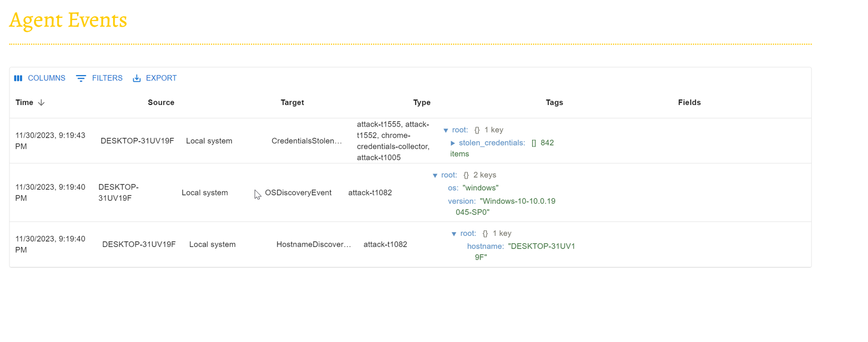Collapse root node in CredentialsStolen row

click(x=446, y=130)
